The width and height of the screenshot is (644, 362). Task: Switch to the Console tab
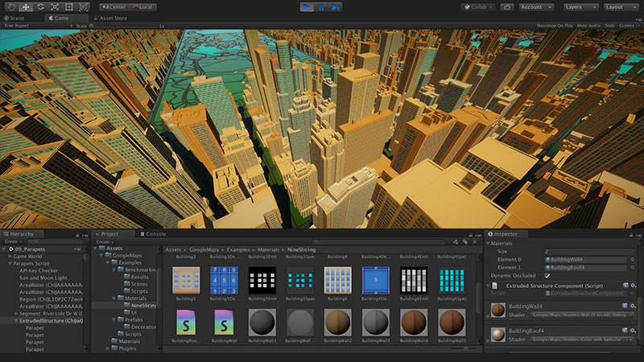click(153, 234)
